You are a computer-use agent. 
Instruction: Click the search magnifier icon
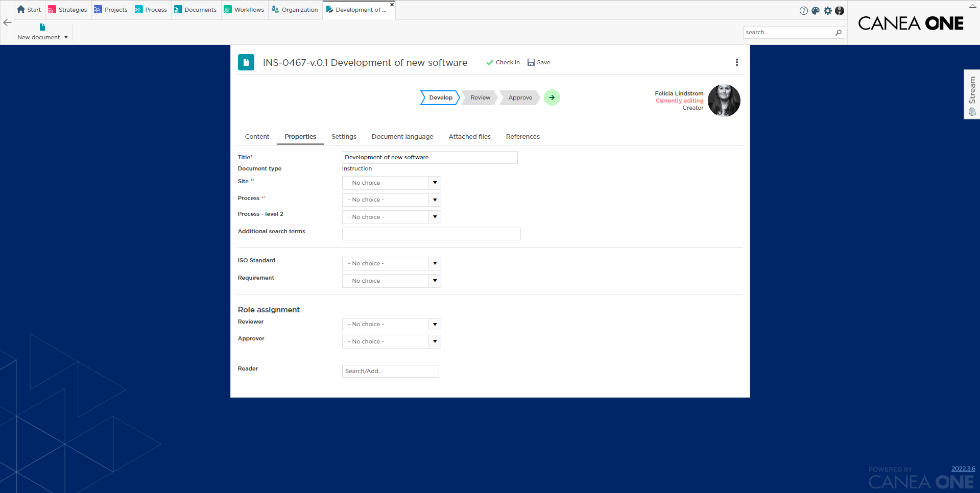click(838, 32)
